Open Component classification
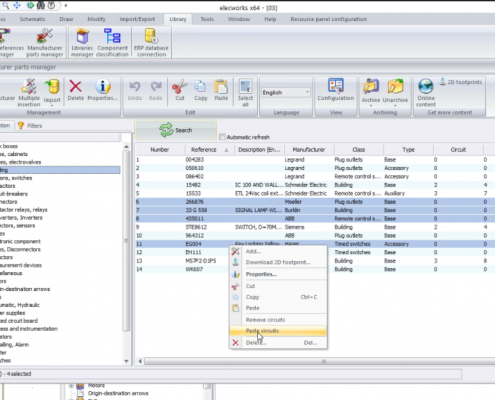The height and width of the screenshot is (400, 495). [112, 42]
